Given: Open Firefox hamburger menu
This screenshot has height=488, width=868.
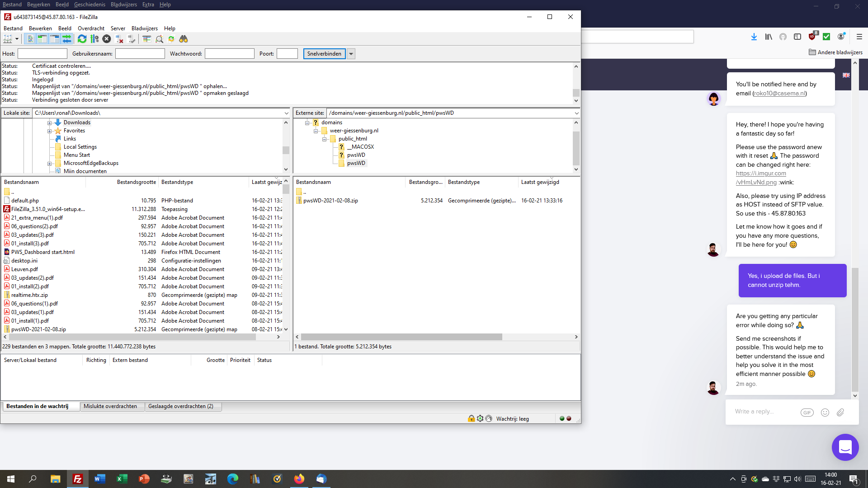Looking at the screenshot, I should (859, 37).
